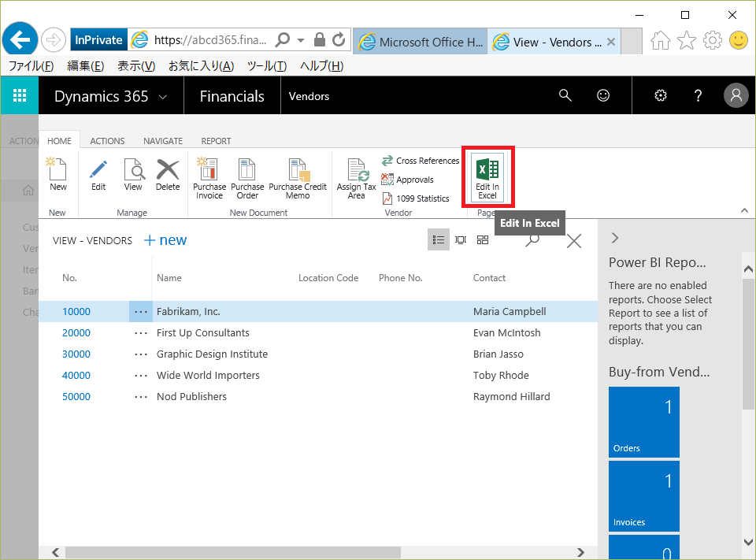Image resolution: width=756 pixels, height=560 pixels.
Task: Switch to tall tiles view icon
Action: pos(461,239)
